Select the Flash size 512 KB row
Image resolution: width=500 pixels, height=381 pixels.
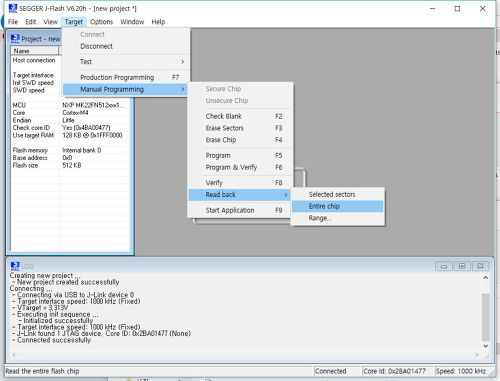70,165
